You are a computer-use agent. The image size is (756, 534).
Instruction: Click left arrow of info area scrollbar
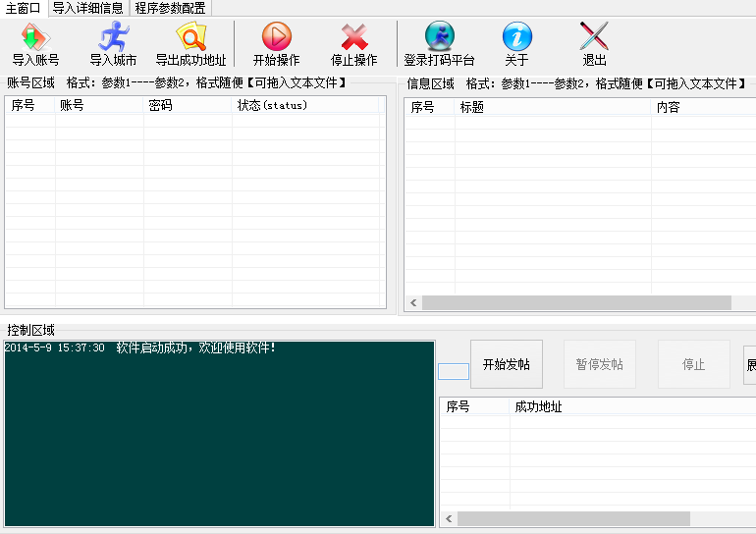(x=413, y=303)
